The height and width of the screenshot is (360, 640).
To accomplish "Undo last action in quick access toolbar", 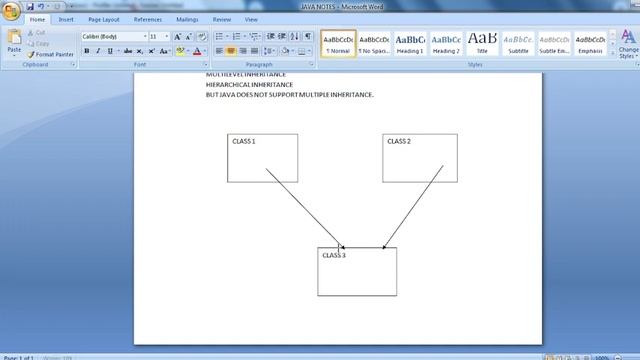I will (x=41, y=7).
